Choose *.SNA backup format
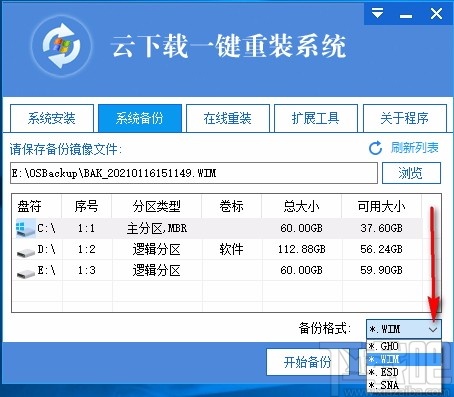This screenshot has width=454, height=397. click(404, 385)
